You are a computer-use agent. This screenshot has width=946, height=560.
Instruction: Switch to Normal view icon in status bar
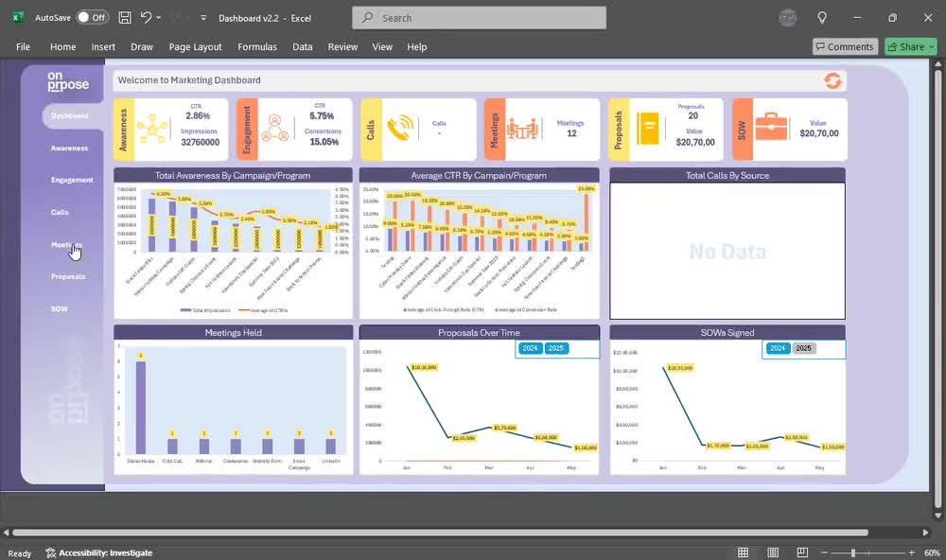(x=744, y=552)
